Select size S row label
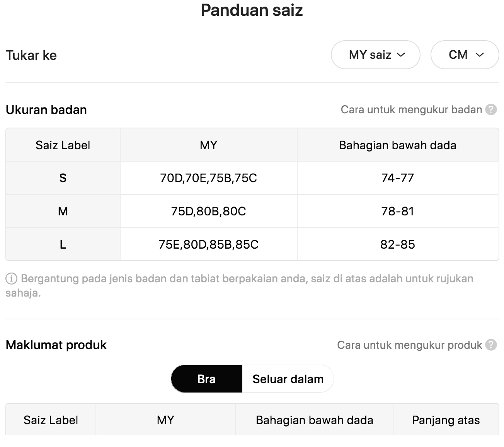 coord(63,178)
